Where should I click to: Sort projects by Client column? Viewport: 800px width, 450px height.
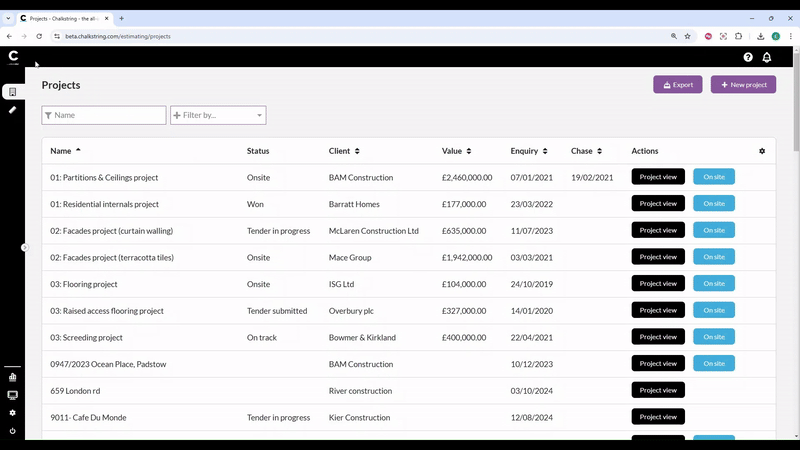357,151
